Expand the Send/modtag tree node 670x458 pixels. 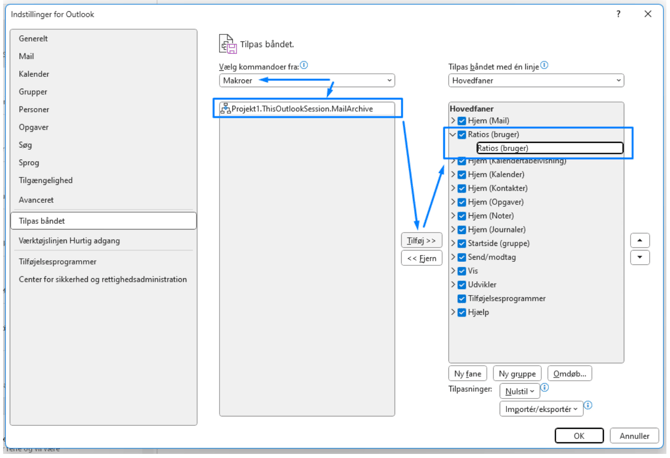point(453,258)
